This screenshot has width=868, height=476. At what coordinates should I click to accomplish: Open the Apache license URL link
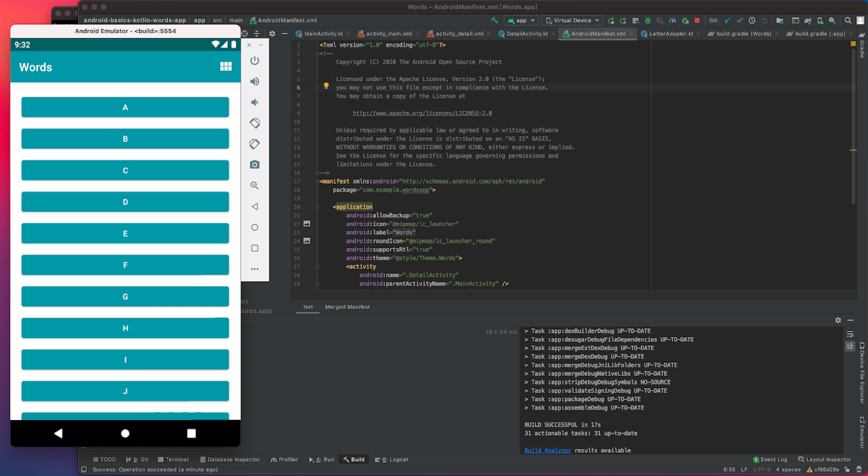422,113
